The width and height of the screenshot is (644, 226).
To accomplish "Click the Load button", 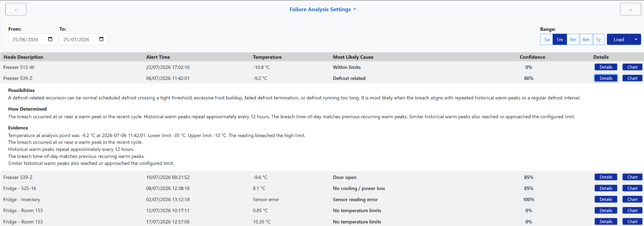I will 619,40.
